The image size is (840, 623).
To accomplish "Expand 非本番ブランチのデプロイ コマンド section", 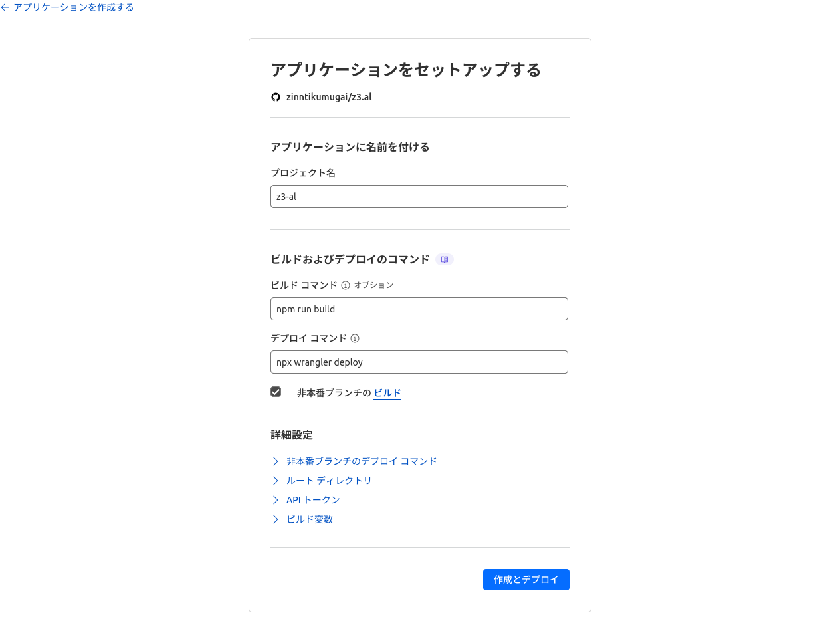I will coord(362,461).
